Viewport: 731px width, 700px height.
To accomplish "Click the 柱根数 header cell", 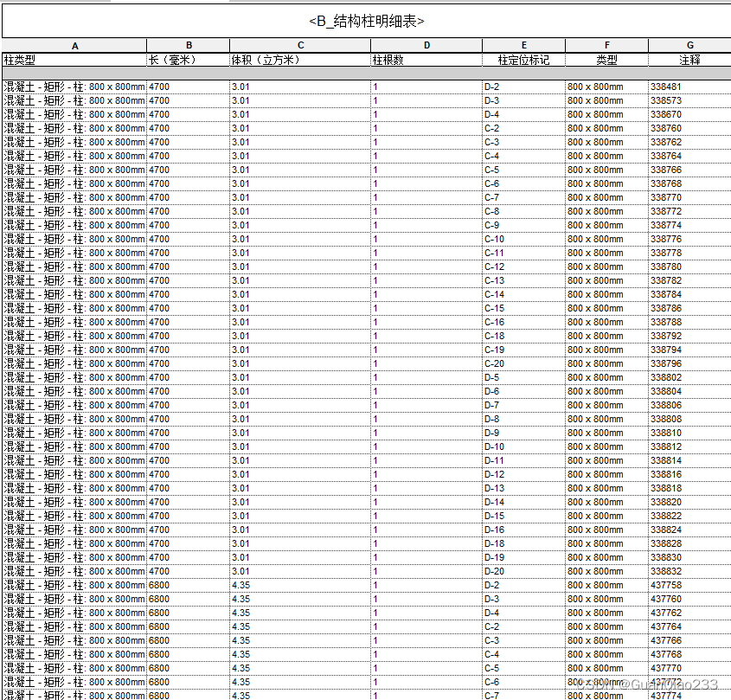I will click(x=426, y=60).
